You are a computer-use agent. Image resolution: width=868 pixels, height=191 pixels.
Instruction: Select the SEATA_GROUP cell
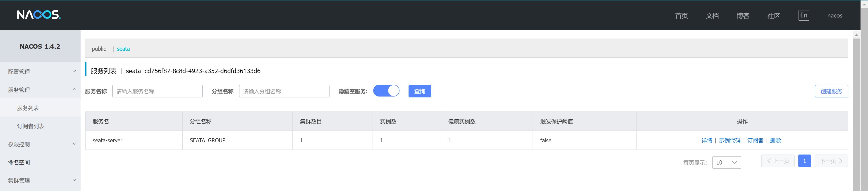tap(237, 140)
